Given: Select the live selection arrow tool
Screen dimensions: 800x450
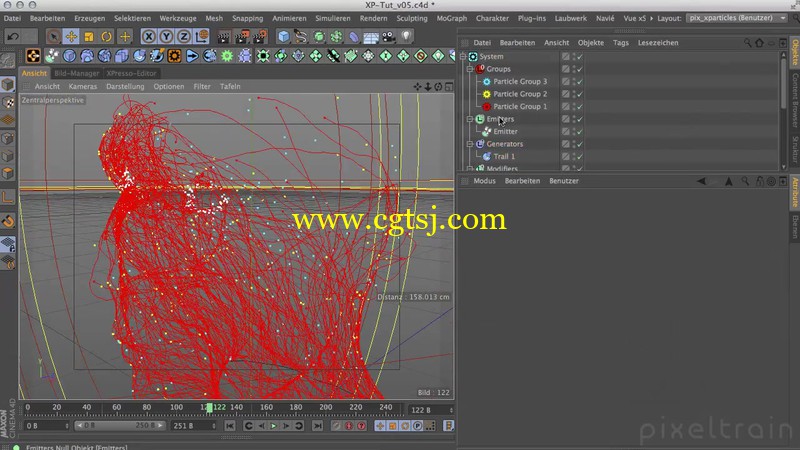Looking at the screenshot, I should (53, 37).
